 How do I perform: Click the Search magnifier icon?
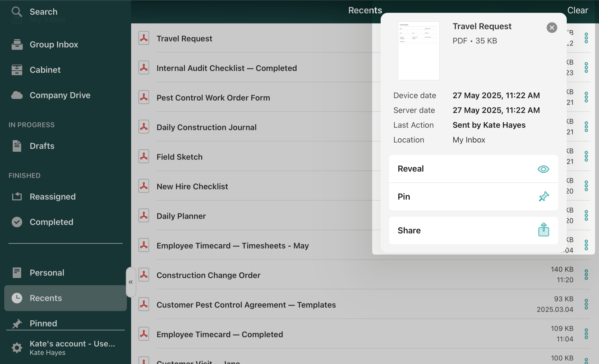tap(17, 12)
